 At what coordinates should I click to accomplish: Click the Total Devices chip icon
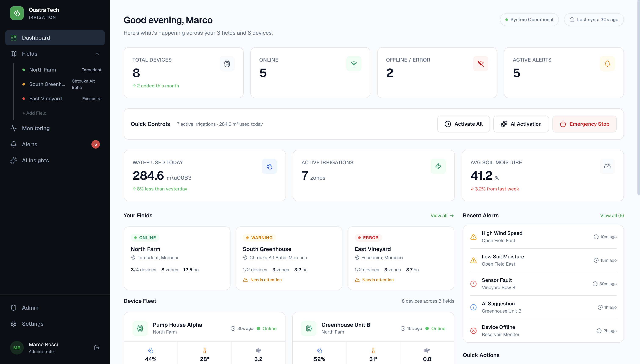(227, 63)
